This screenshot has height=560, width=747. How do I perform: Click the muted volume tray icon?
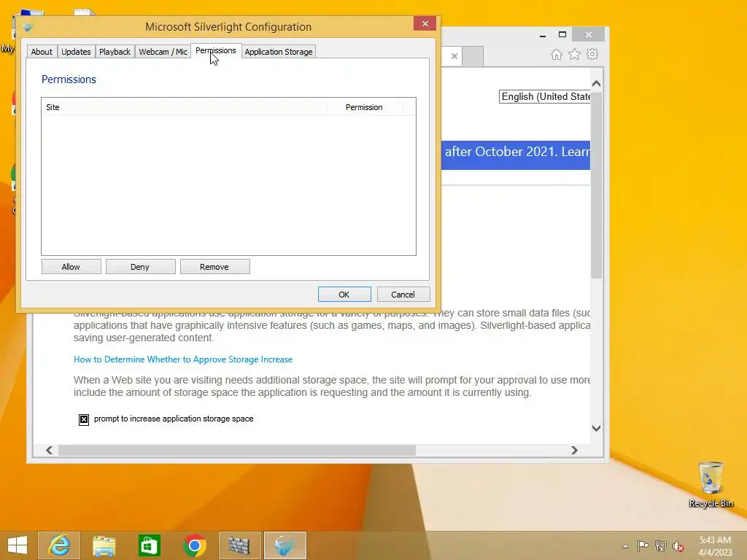point(678,546)
